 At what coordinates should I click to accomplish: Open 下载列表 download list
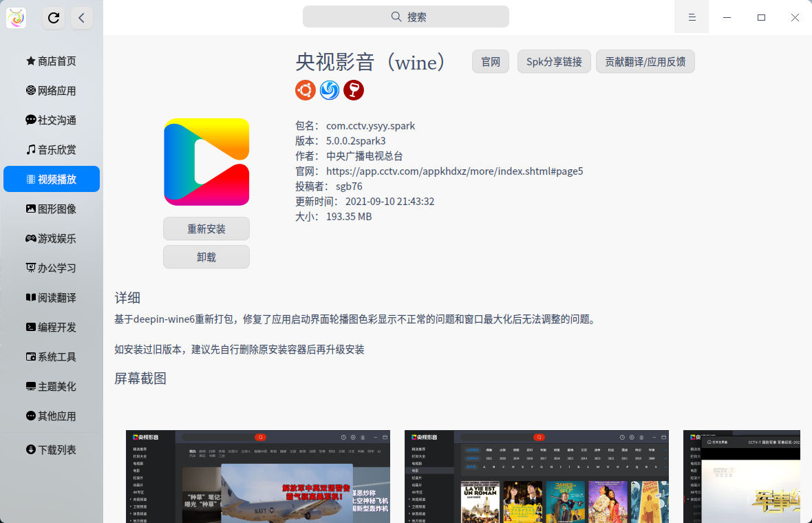pyautogui.click(x=52, y=449)
